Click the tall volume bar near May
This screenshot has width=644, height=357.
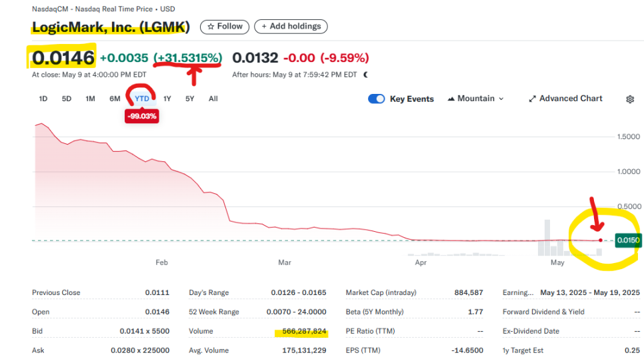pyautogui.click(x=547, y=238)
